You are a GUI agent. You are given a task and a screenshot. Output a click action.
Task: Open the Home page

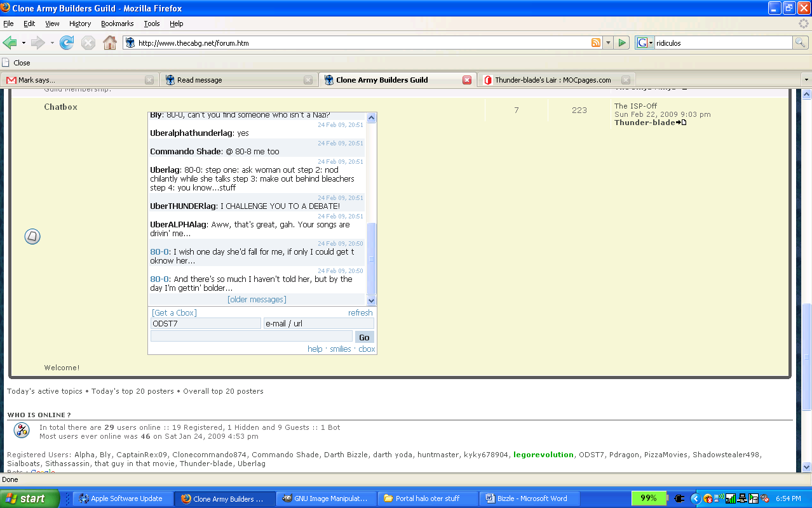point(109,43)
